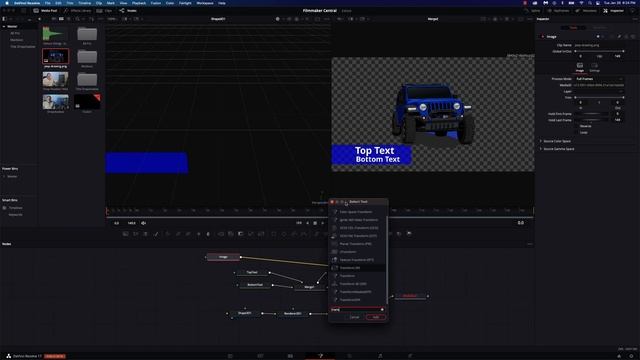Toggle the Spline panel
Viewport: 640px width, 360px height.
tap(532, 11)
